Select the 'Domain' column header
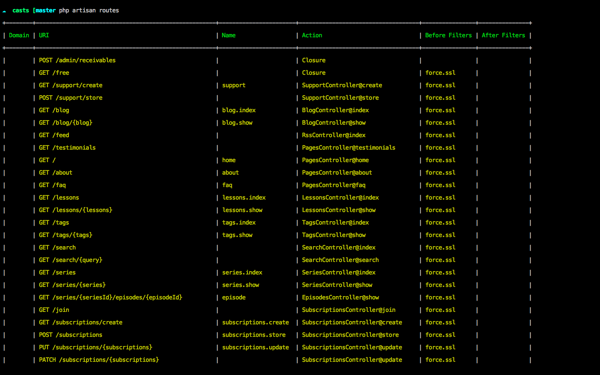The height and width of the screenshot is (375, 600). [x=19, y=35]
